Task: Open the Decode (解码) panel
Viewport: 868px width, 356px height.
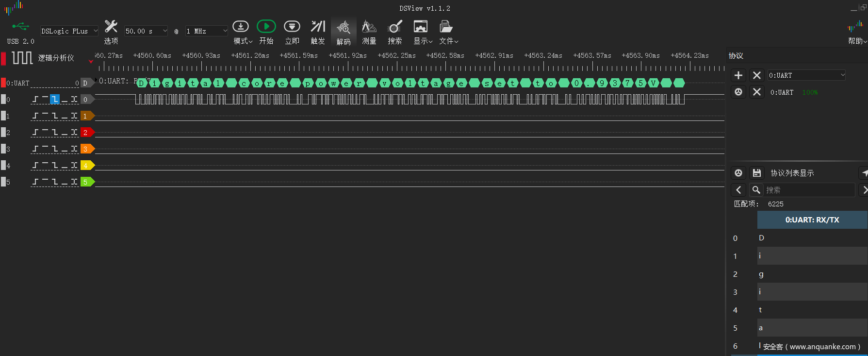Action: pos(343,28)
